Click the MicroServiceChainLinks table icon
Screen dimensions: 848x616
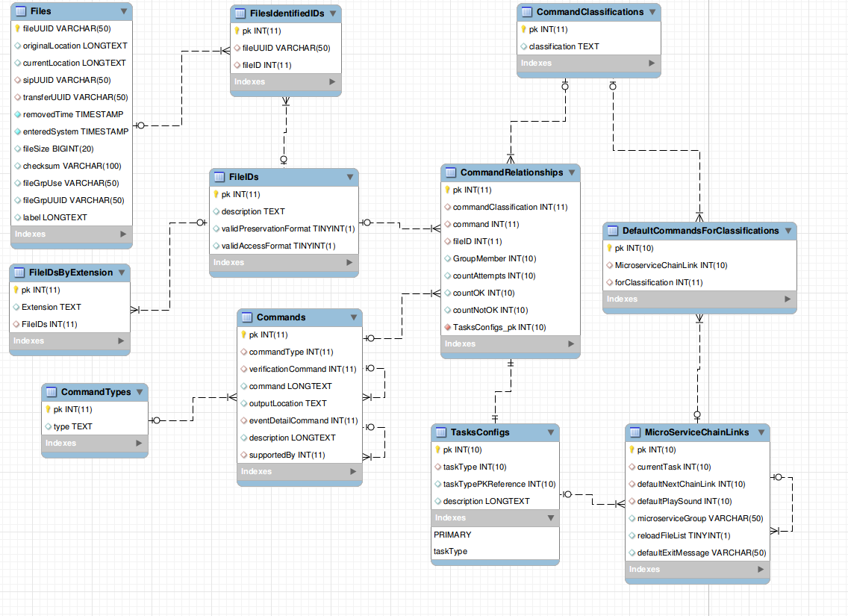tap(635, 432)
